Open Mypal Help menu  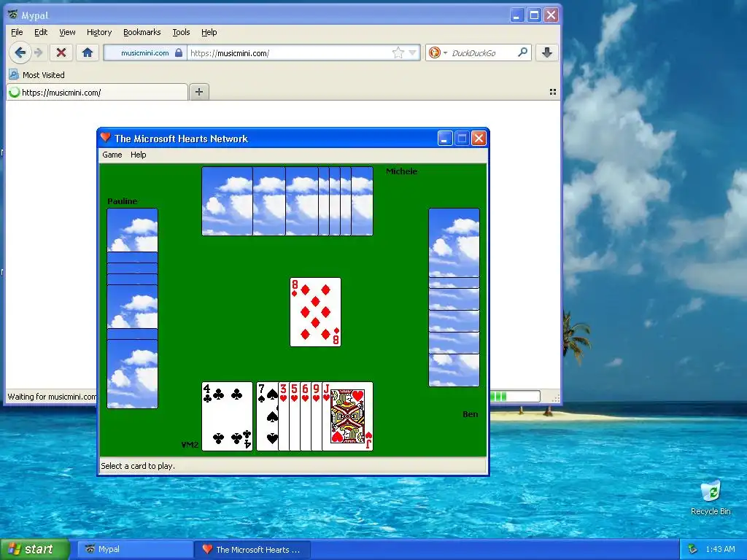pyautogui.click(x=209, y=32)
